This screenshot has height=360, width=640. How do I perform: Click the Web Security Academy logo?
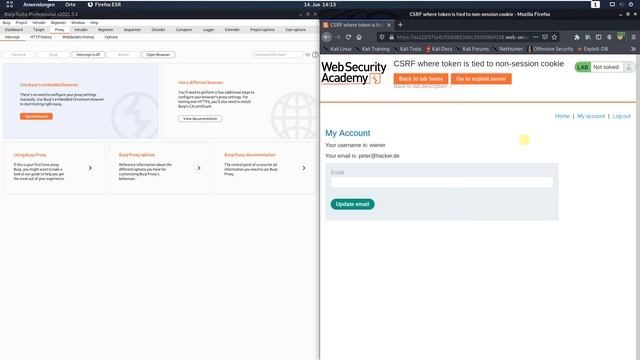pyautogui.click(x=353, y=73)
